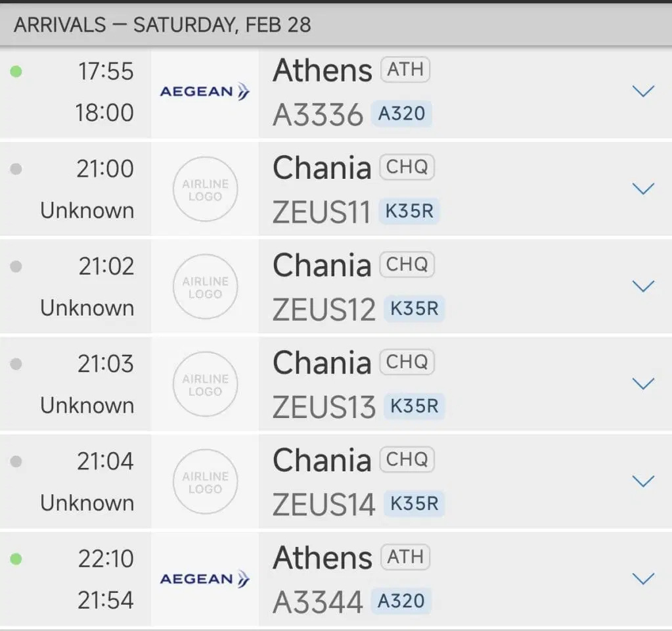Click airline logo placeholder for ZEUS11
Viewport: 672px width, 631px height.
point(205,189)
